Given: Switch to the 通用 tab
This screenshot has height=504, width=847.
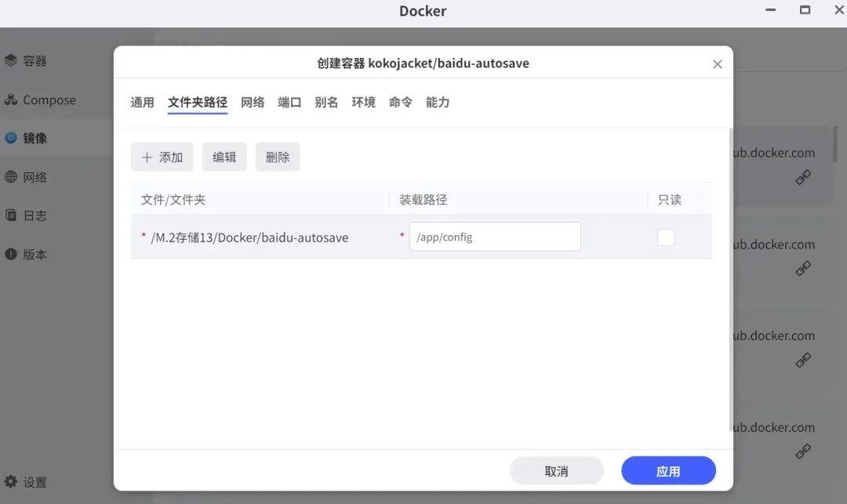Looking at the screenshot, I should click(142, 103).
